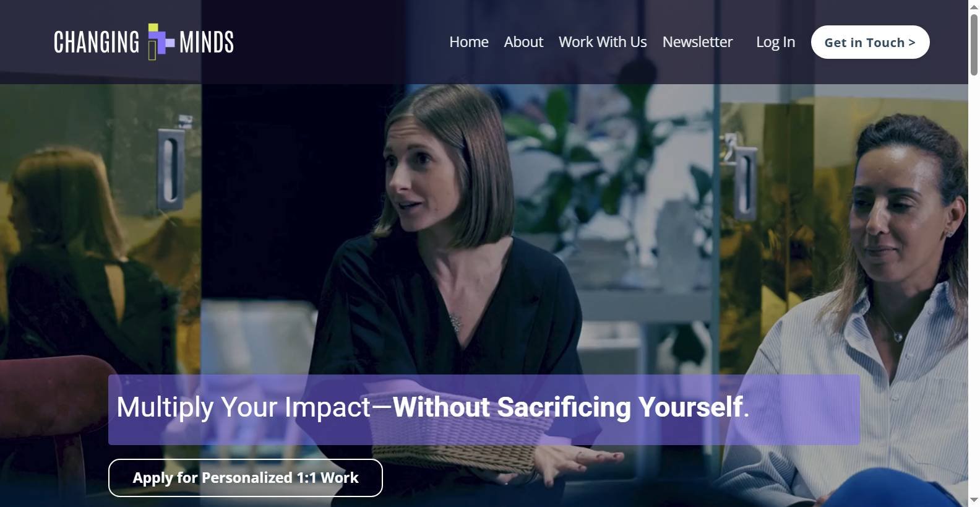
Task: Open the Log In link
Action: click(x=775, y=42)
